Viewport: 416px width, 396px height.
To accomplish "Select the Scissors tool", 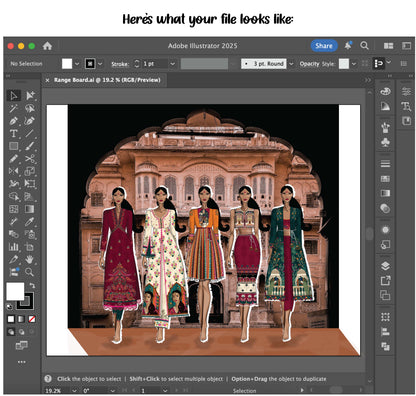I will 30,159.
